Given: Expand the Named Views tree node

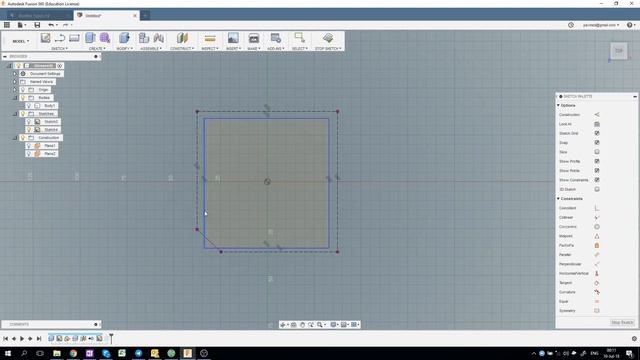Looking at the screenshot, I should [x=15, y=82].
